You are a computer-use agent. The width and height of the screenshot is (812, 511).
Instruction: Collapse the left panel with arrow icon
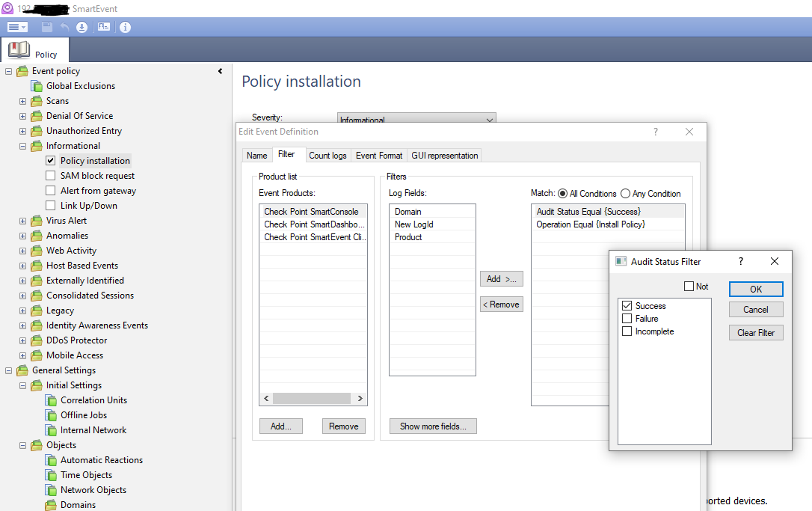[x=221, y=71]
